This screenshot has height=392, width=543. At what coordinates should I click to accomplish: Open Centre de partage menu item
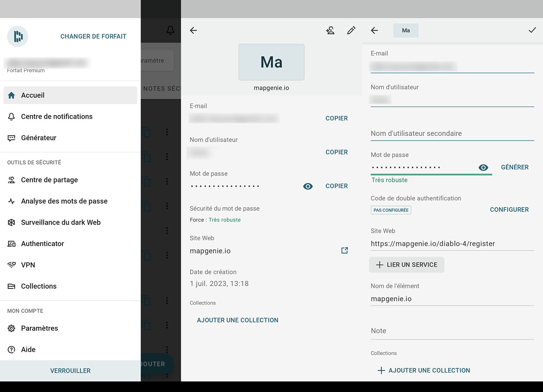[x=70, y=180]
